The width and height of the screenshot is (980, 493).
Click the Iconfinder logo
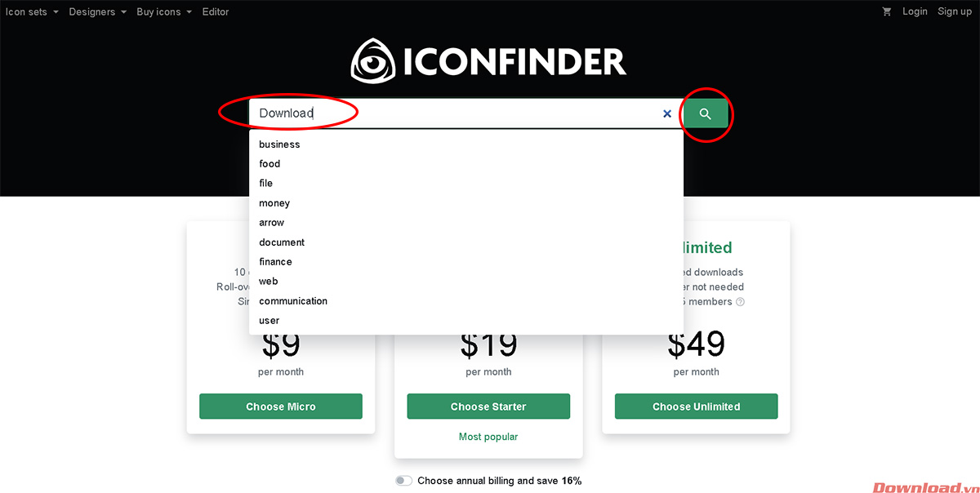pyautogui.click(x=488, y=60)
